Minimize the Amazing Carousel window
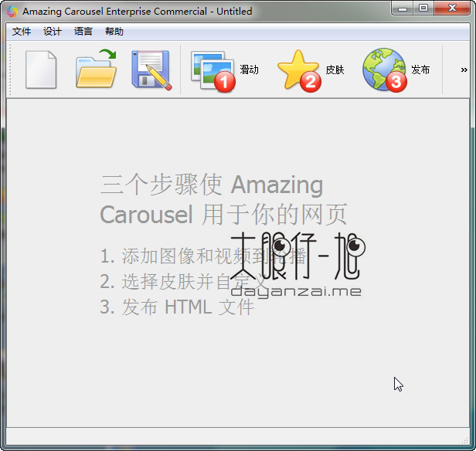The width and height of the screenshot is (476, 451). (x=403, y=8)
